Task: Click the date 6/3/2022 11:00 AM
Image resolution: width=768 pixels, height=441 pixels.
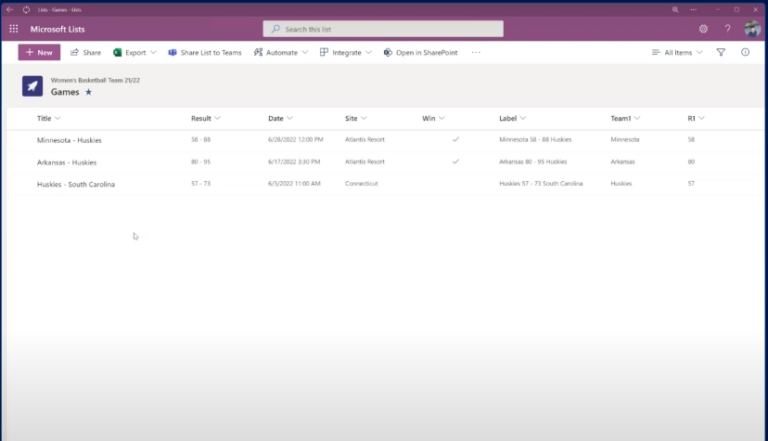Action: (x=294, y=183)
